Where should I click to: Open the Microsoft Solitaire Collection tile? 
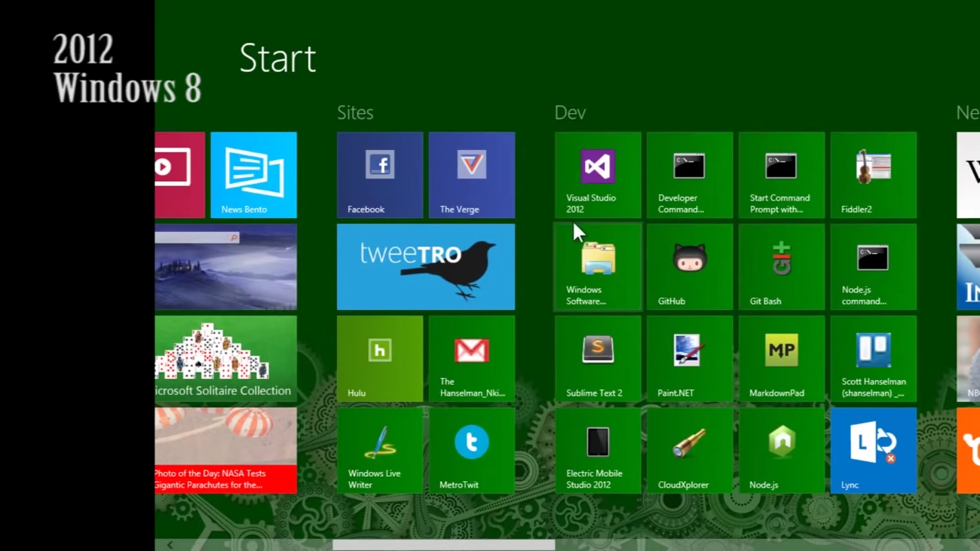click(x=226, y=359)
